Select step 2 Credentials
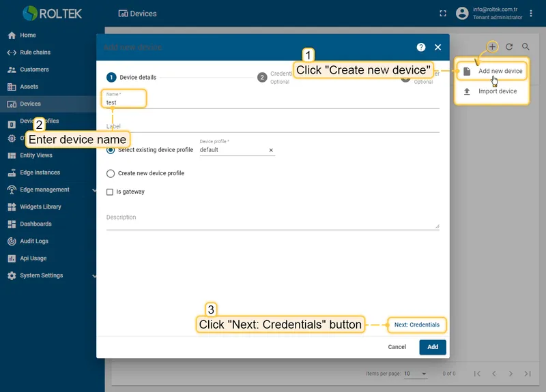 pos(275,77)
